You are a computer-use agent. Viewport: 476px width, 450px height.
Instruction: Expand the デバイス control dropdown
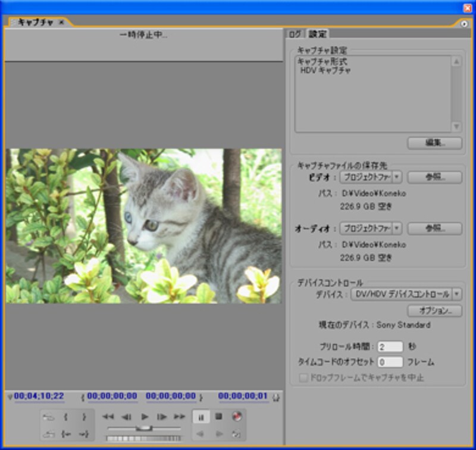pos(456,294)
